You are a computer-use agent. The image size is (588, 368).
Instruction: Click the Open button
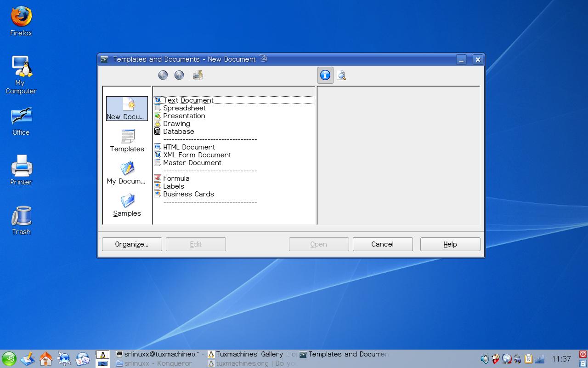click(319, 244)
